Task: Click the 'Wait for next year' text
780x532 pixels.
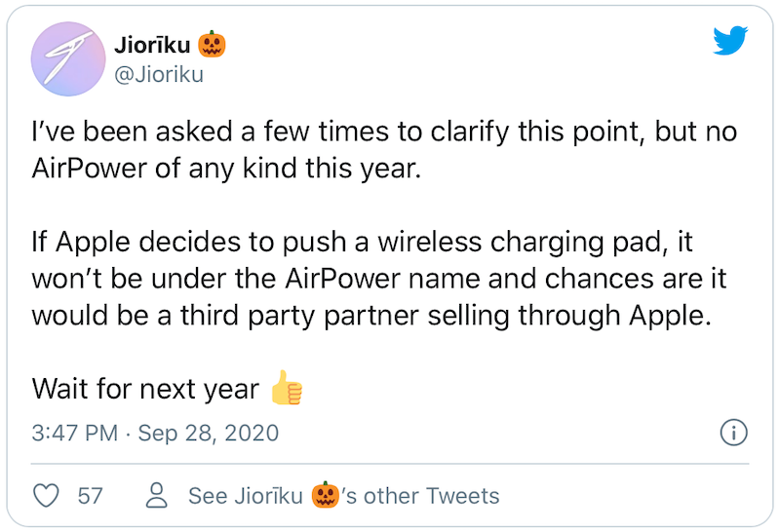Action: (145, 389)
